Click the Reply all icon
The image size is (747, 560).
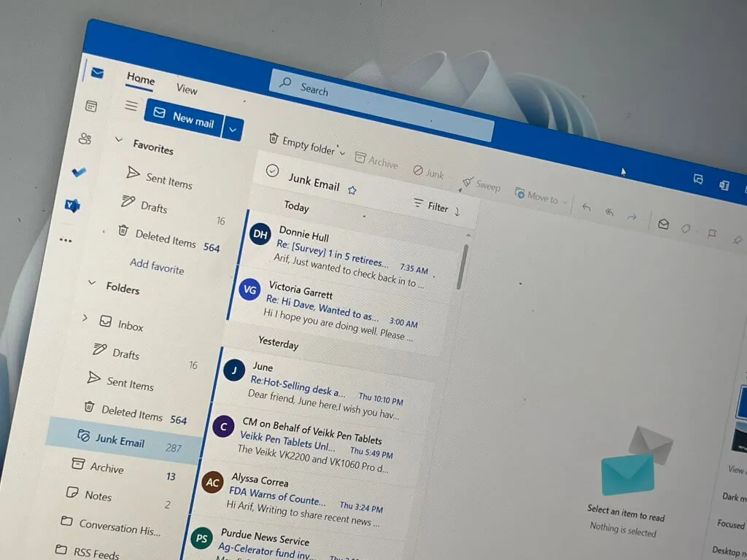coord(609,212)
